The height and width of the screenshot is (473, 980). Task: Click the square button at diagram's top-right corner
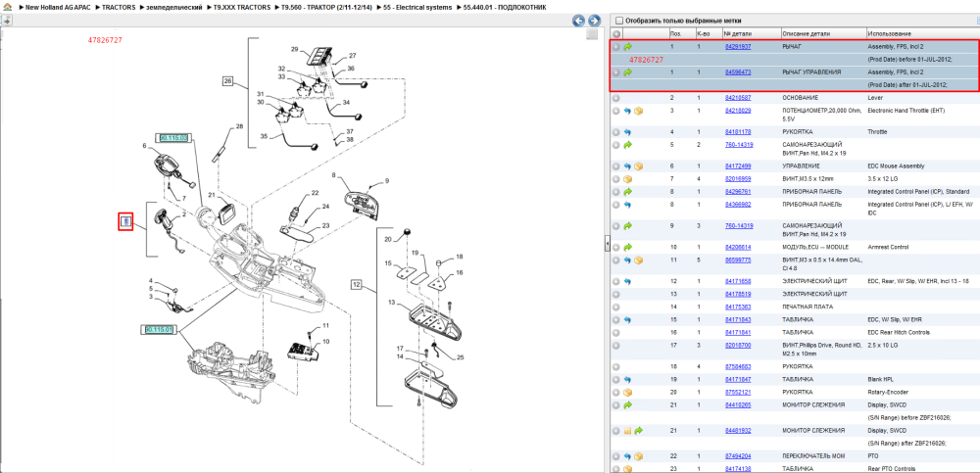[592, 35]
